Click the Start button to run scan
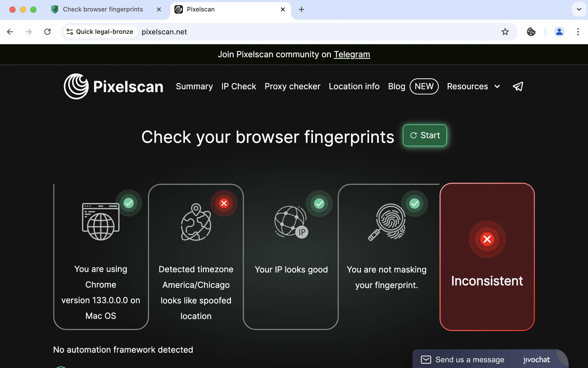588x368 pixels. click(x=424, y=135)
